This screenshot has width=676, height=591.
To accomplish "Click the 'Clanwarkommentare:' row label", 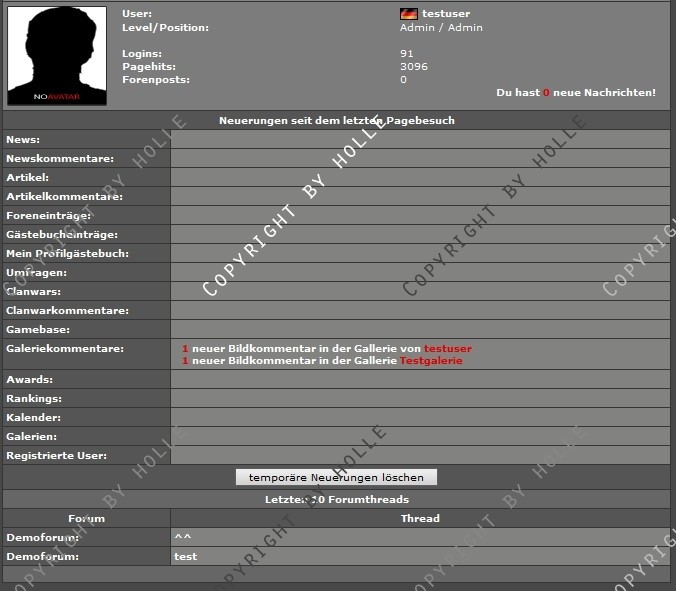I will coord(67,310).
